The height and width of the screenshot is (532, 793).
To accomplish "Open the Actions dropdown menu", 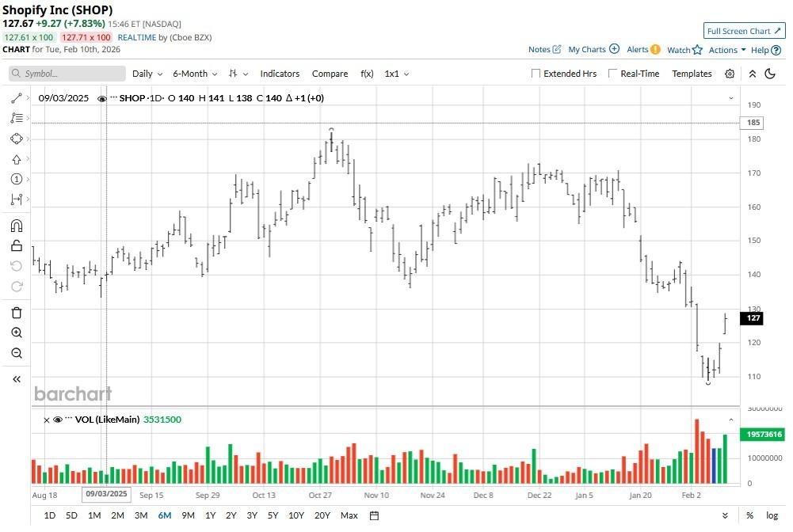I will pyautogui.click(x=727, y=50).
